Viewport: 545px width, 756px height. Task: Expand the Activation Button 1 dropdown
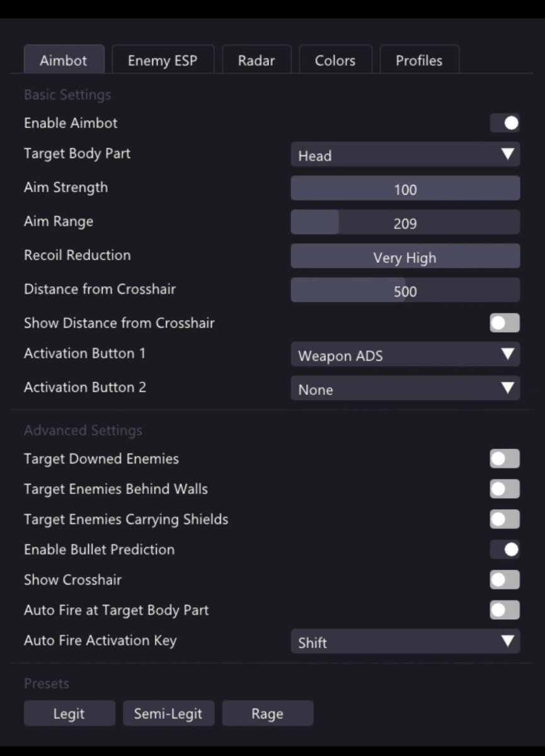405,355
